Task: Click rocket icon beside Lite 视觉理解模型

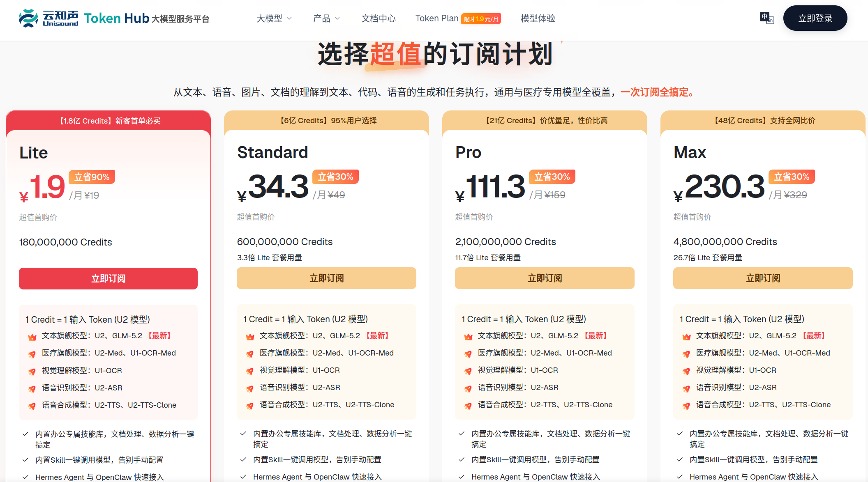Action: click(x=32, y=372)
